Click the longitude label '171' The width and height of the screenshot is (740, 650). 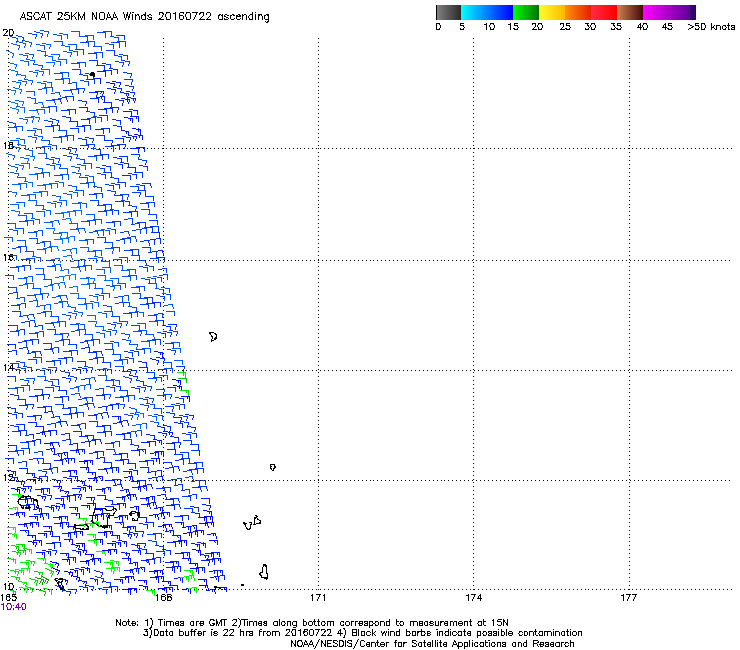pos(318,598)
